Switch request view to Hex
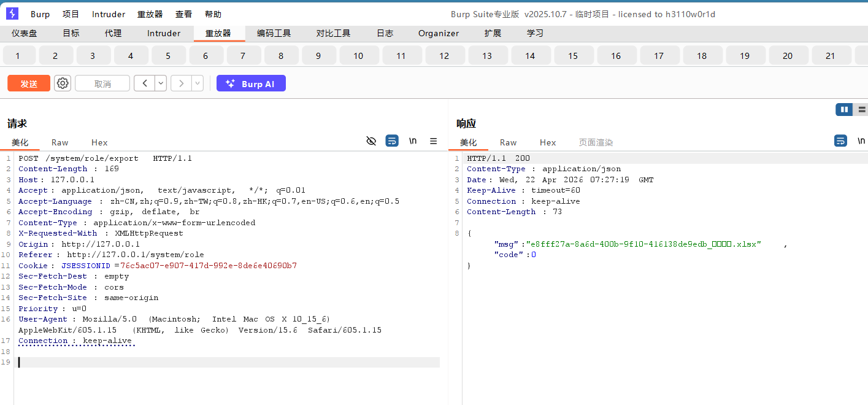 point(99,142)
